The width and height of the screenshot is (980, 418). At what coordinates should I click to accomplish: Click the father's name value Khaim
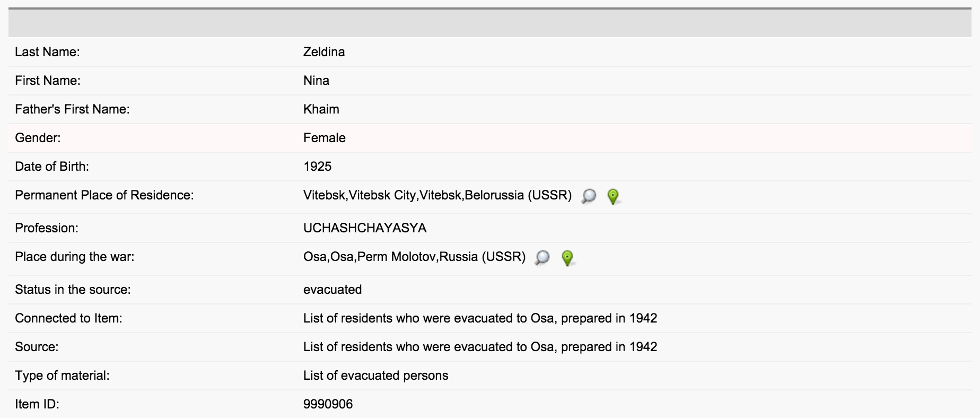click(x=321, y=109)
